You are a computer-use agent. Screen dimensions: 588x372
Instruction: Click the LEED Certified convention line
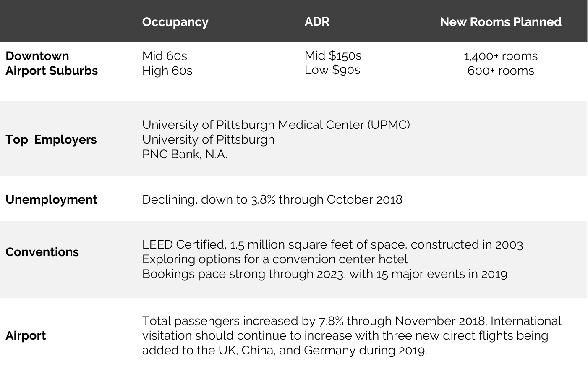[x=332, y=244]
